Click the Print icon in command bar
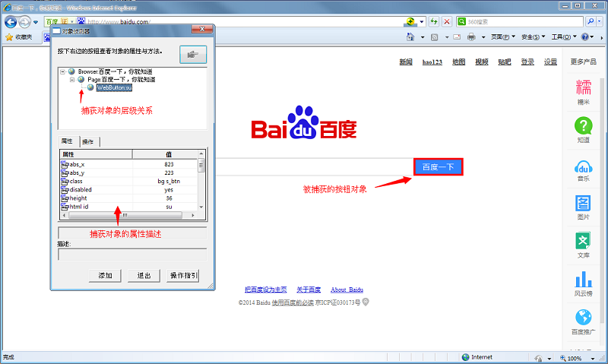 471,36
